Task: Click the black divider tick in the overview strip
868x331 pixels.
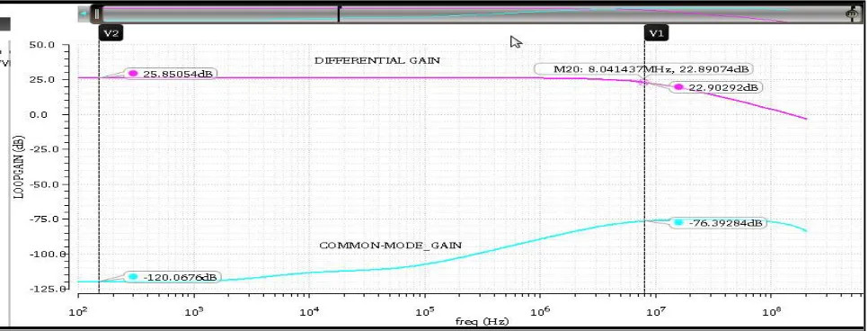Action: 339,13
